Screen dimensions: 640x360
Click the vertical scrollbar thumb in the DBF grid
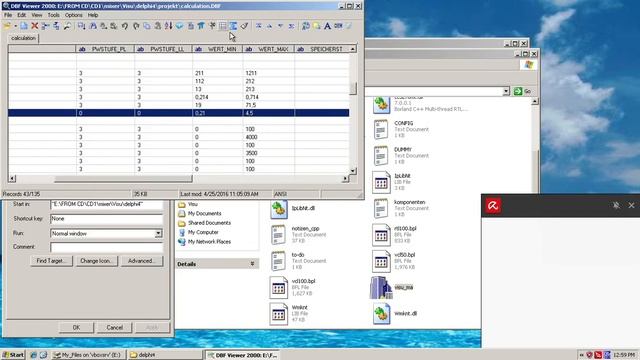pos(353,88)
